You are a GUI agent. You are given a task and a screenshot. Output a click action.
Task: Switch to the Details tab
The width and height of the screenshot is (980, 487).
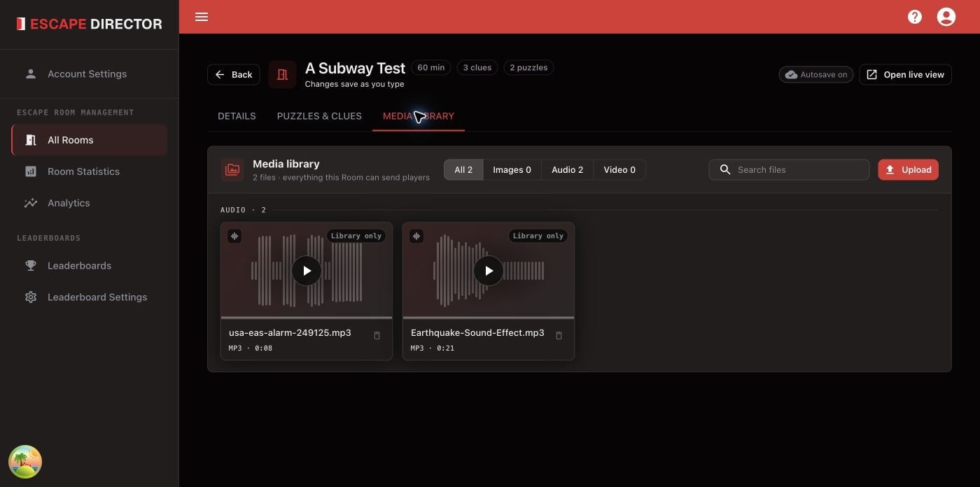[237, 116]
